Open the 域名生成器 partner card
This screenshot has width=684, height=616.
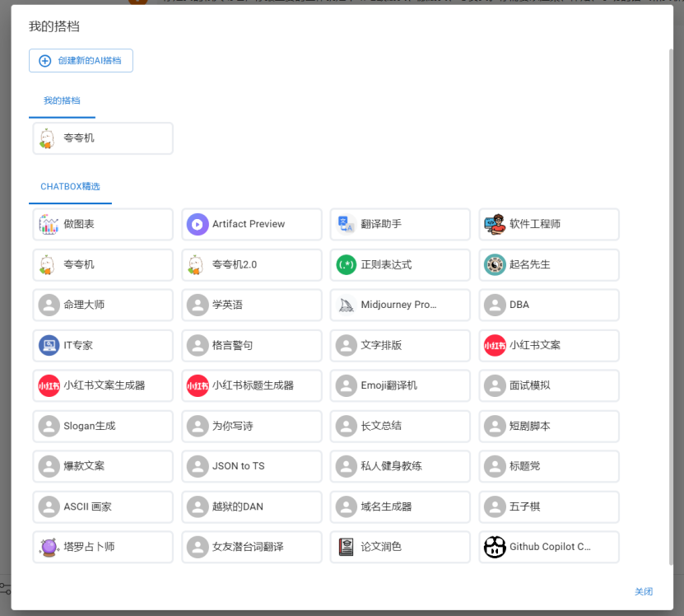pyautogui.click(x=400, y=507)
